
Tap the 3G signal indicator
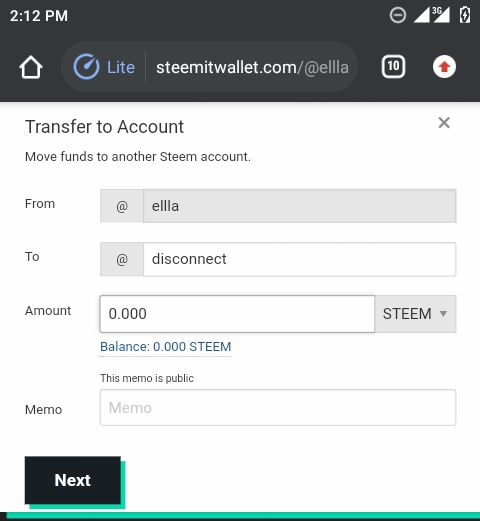[x=441, y=15]
